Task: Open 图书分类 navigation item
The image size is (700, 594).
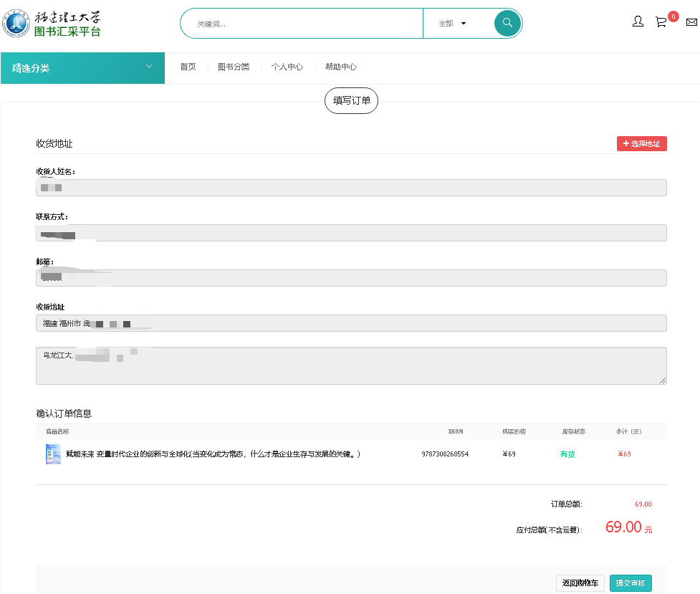Action: click(234, 67)
